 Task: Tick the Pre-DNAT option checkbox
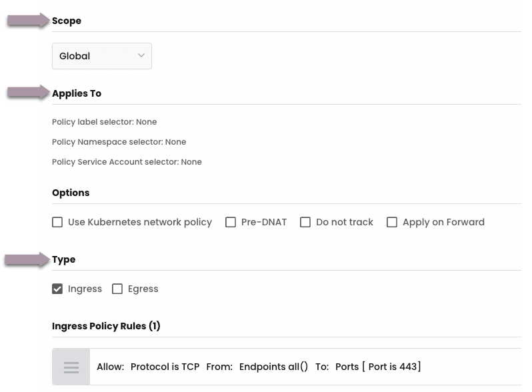tap(231, 222)
